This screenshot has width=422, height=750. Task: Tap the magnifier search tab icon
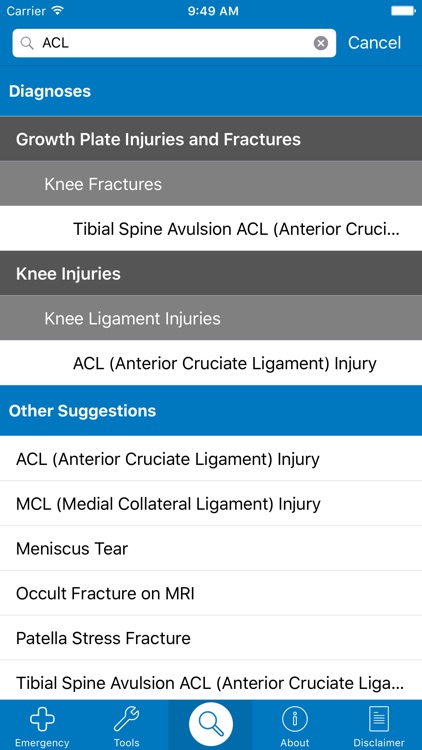pyautogui.click(x=211, y=724)
